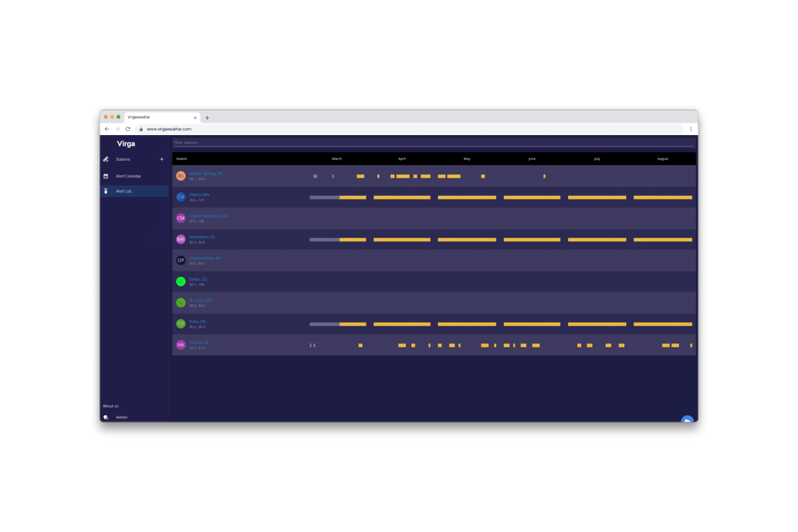The width and height of the screenshot is (798, 532).
Task: Open a new browser tab
Action: 207,118
